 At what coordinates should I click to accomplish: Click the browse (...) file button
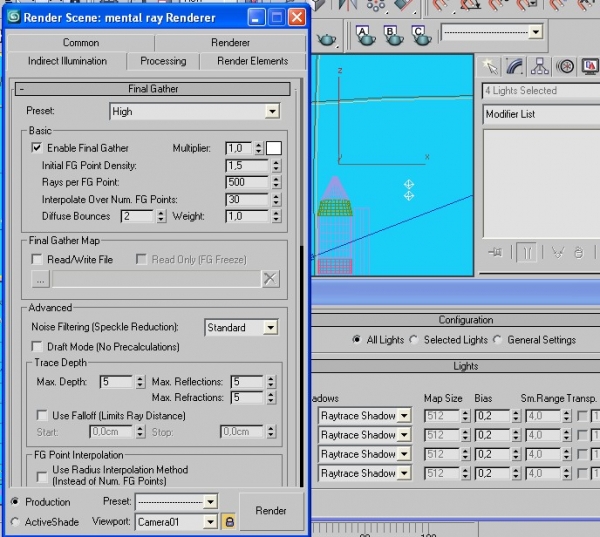[x=40, y=279]
